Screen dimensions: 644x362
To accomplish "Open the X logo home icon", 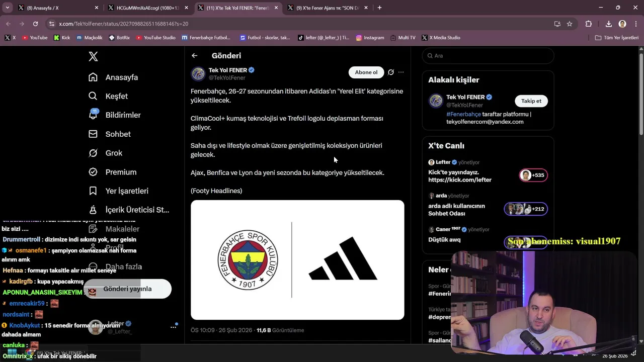I will [x=93, y=56].
